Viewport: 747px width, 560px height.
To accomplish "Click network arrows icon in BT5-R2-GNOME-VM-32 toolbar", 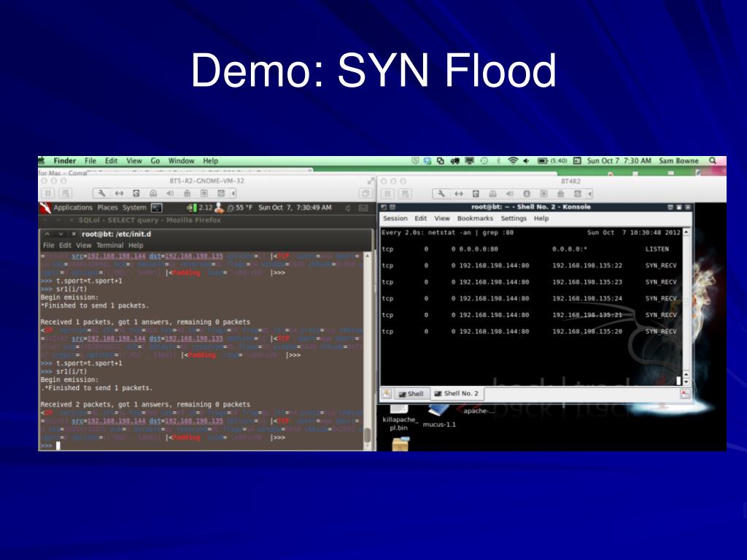I will [x=119, y=193].
